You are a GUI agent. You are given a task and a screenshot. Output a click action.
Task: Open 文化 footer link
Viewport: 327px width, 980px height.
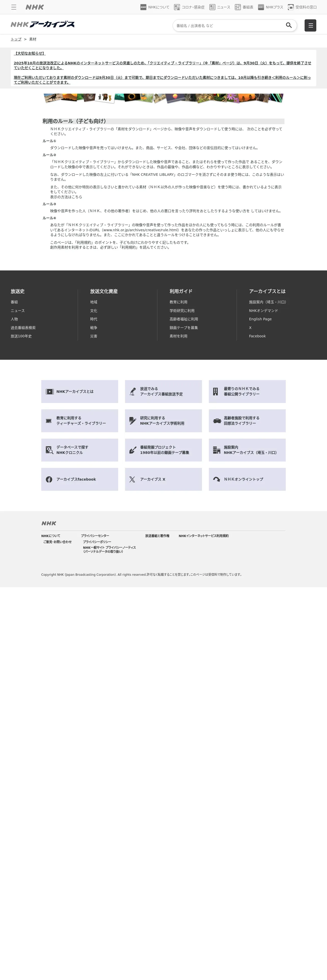94,311
